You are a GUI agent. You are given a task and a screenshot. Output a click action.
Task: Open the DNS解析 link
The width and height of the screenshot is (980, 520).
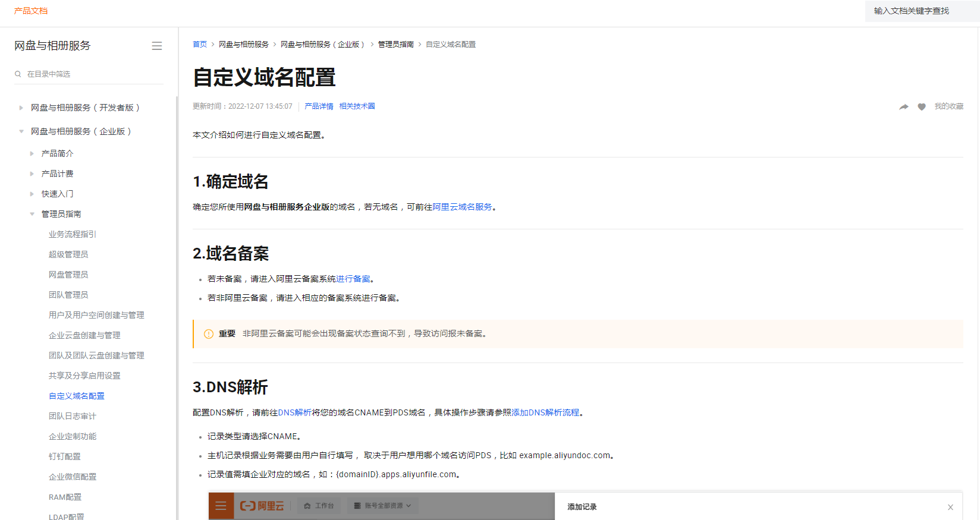point(295,412)
